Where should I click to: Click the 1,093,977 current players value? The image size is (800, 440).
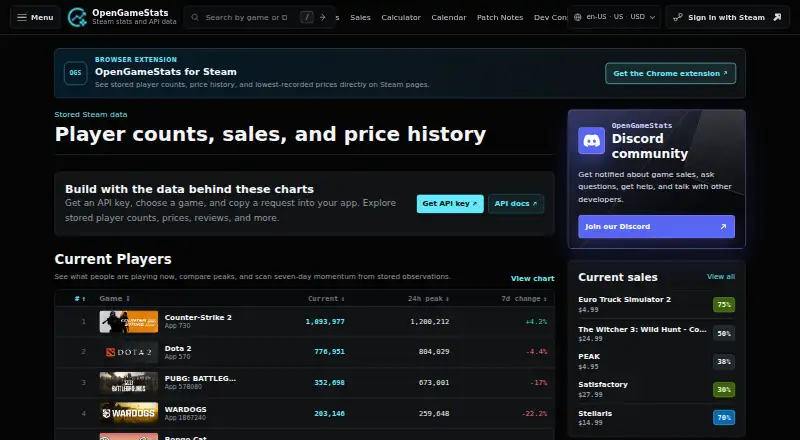tap(325, 322)
